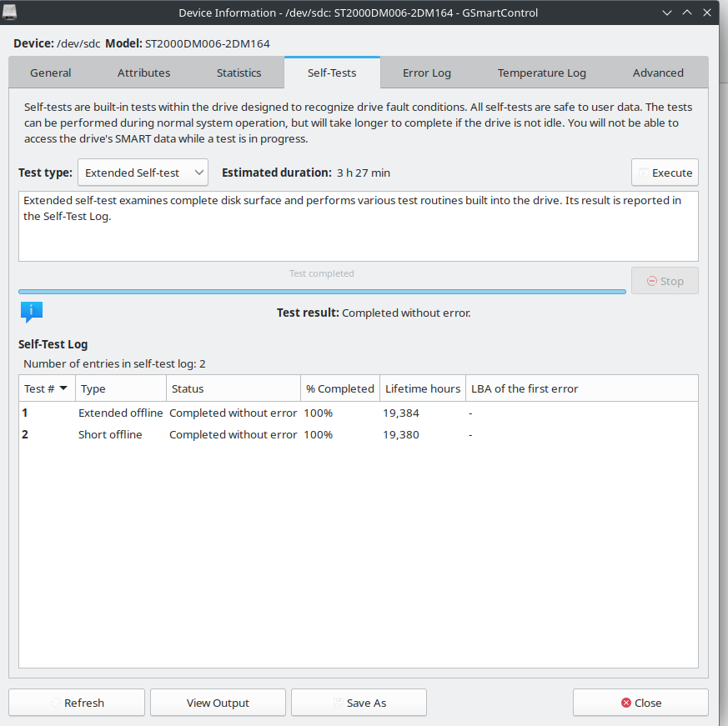Sort by Status column header

point(233,388)
